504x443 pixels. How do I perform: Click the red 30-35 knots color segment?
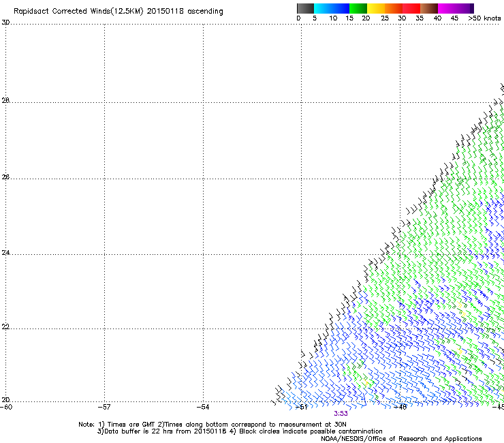pos(411,8)
